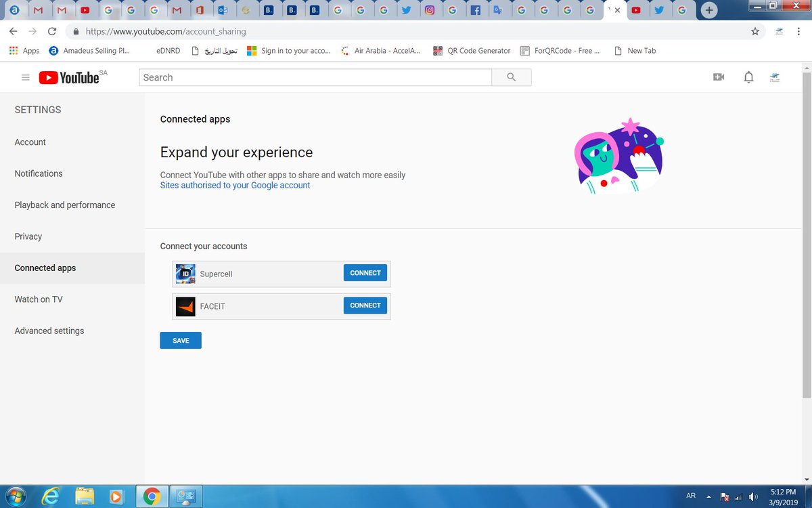This screenshot has height=508, width=812.
Task: Open the eDNRD bookmark
Action: (167, 50)
